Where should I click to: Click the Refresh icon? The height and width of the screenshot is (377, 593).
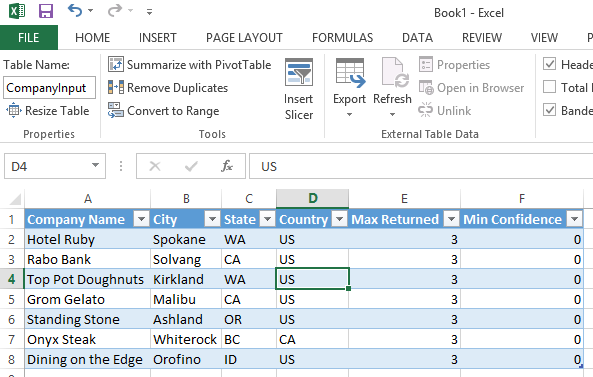point(395,73)
